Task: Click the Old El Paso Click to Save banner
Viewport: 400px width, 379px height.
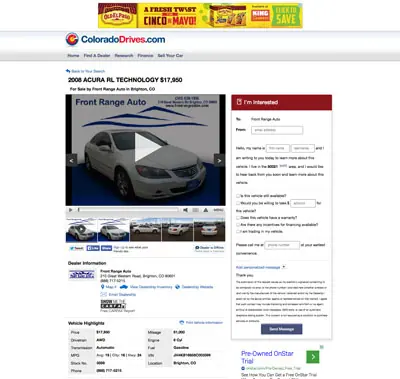Action: 200,16
